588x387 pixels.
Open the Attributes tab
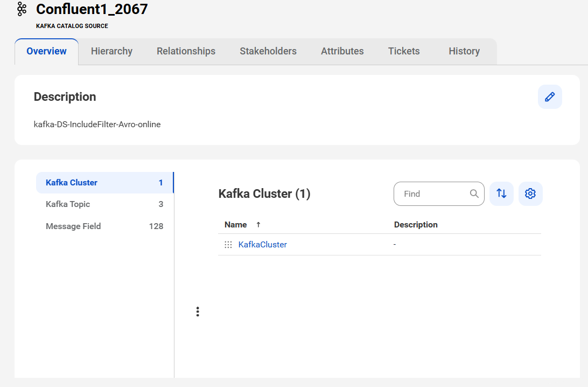[342, 51]
